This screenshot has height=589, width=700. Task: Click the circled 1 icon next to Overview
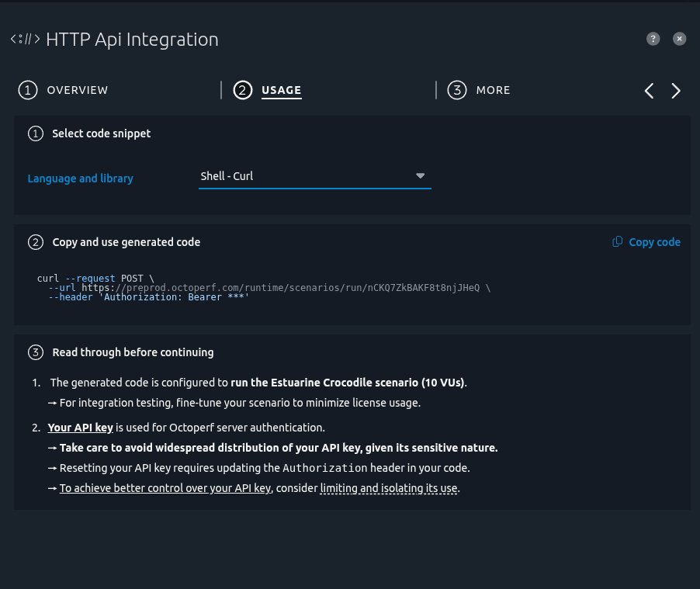(x=28, y=90)
